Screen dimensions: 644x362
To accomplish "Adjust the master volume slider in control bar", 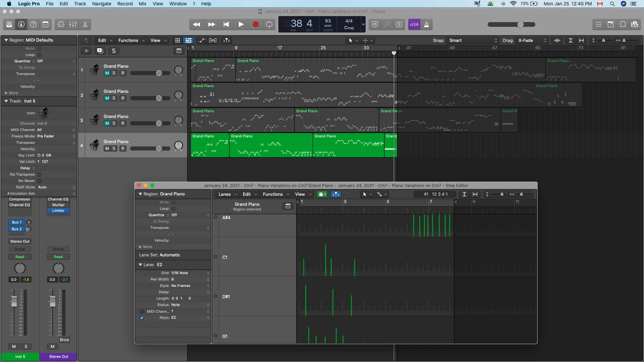I will (x=520, y=24).
